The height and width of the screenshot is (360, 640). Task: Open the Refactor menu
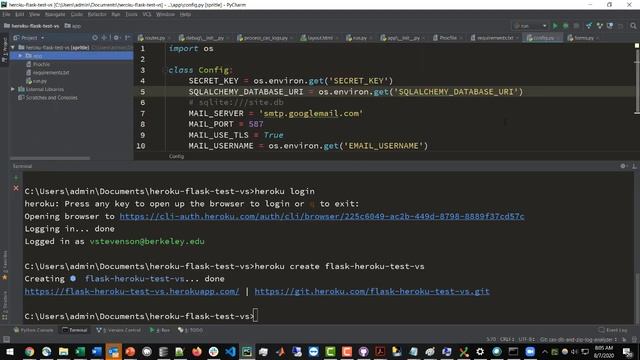pos(97,14)
